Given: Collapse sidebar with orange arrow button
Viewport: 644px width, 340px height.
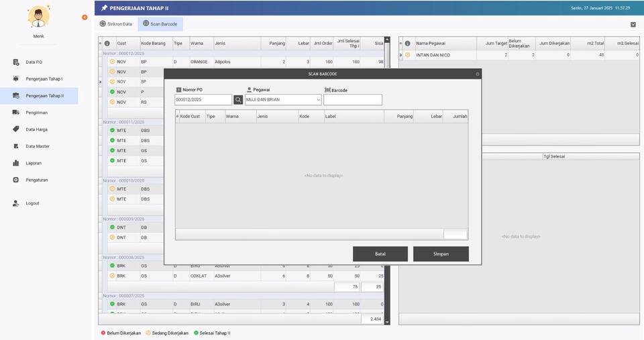Looking at the screenshot, I should (x=85, y=17).
